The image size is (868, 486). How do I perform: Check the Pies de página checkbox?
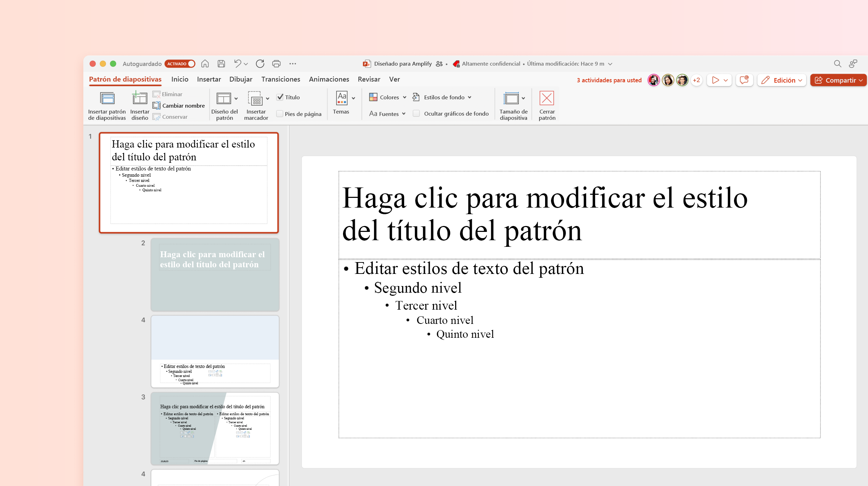coord(280,114)
